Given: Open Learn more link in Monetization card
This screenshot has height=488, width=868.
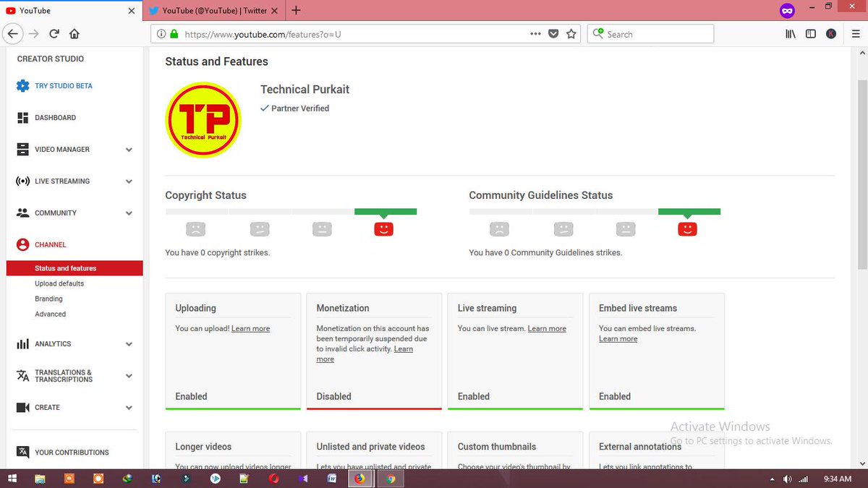Looking at the screenshot, I should pyautogui.click(x=365, y=354).
